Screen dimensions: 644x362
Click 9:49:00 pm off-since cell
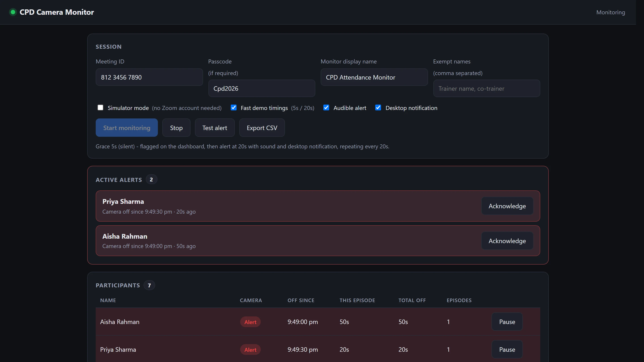coord(303,322)
